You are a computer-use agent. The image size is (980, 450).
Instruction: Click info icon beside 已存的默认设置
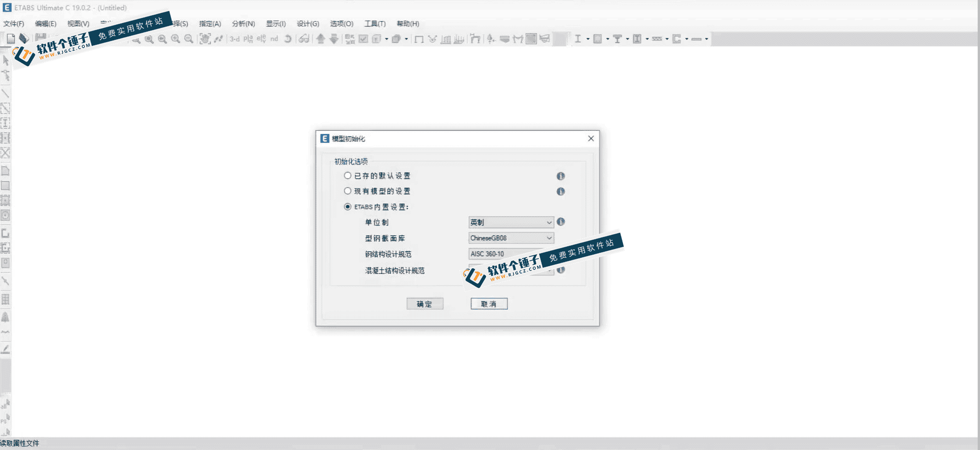pyautogui.click(x=561, y=176)
